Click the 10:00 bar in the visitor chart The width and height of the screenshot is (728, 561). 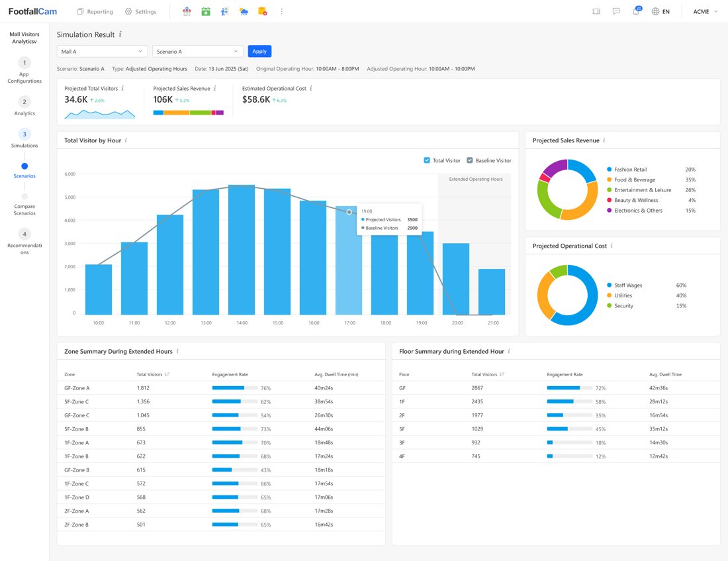(x=99, y=289)
